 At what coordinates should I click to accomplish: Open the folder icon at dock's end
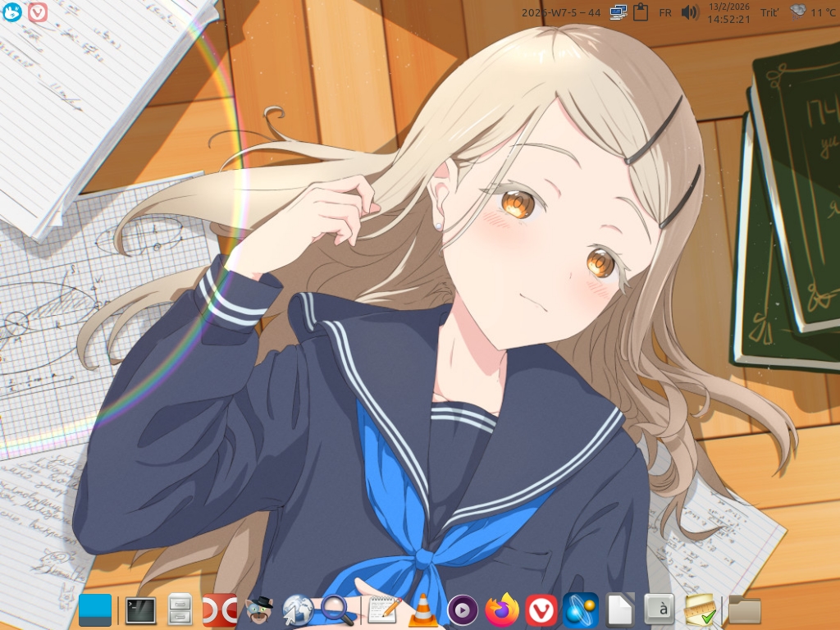point(745,610)
